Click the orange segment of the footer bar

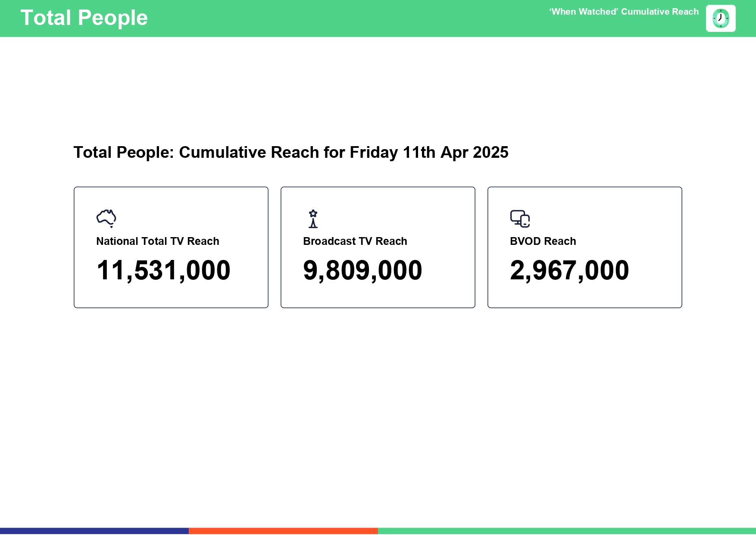click(283, 531)
